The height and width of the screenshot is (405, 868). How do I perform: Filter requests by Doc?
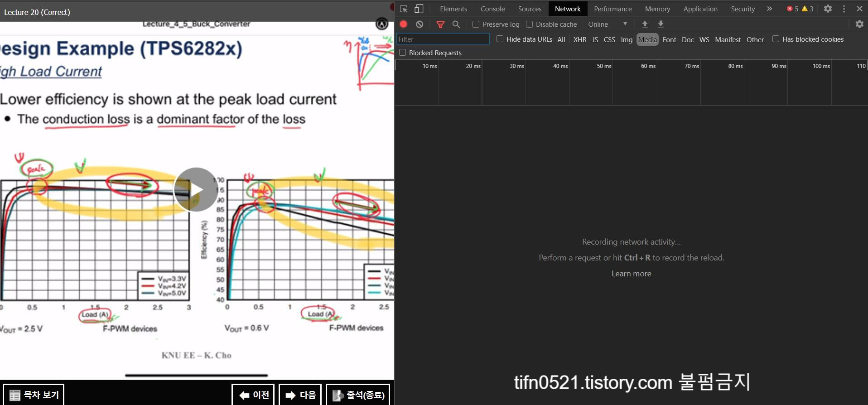pyautogui.click(x=688, y=39)
